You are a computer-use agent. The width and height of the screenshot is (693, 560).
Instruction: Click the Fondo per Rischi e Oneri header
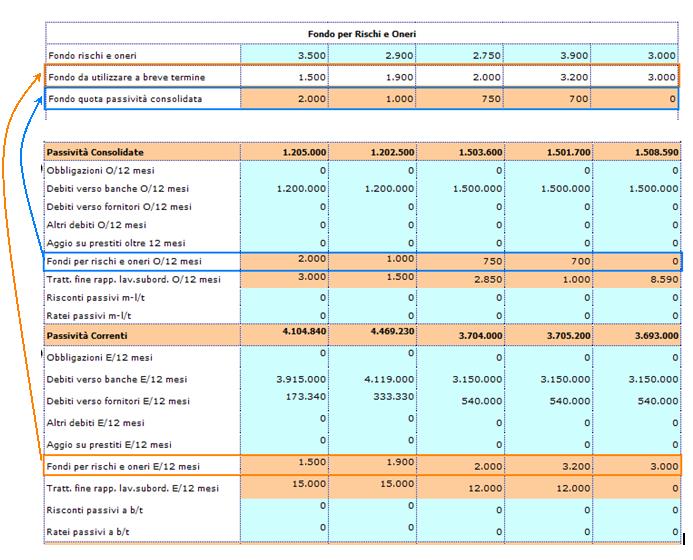(x=362, y=34)
